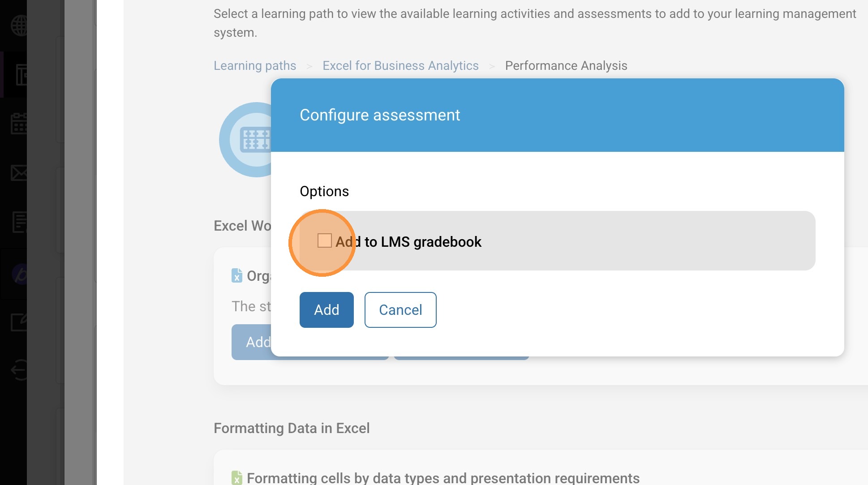Click the document list icon in the sidebar
868x485 pixels.
pyautogui.click(x=19, y=222)
